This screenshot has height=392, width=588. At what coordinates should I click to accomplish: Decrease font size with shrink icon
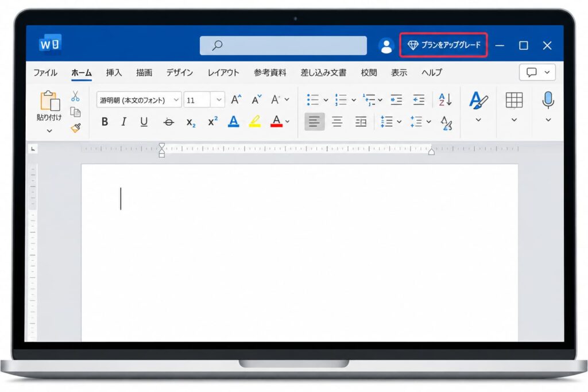tap(257, 99)
